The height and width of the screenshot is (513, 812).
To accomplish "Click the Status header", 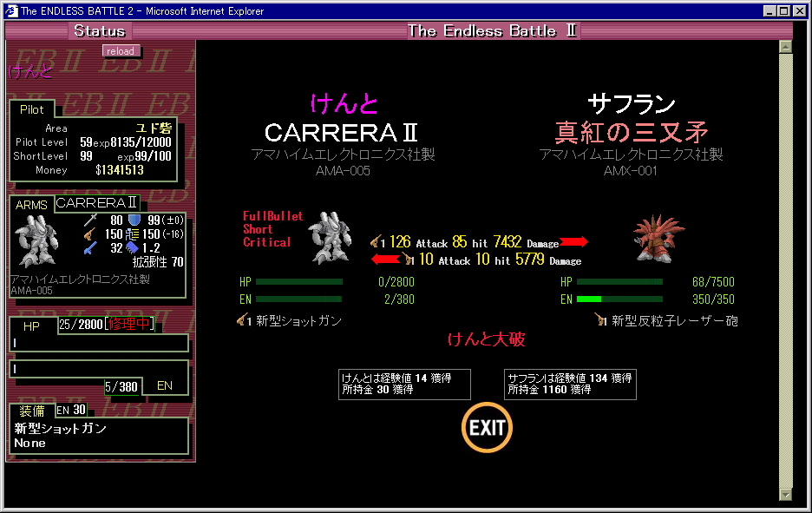I will [99, 31].
